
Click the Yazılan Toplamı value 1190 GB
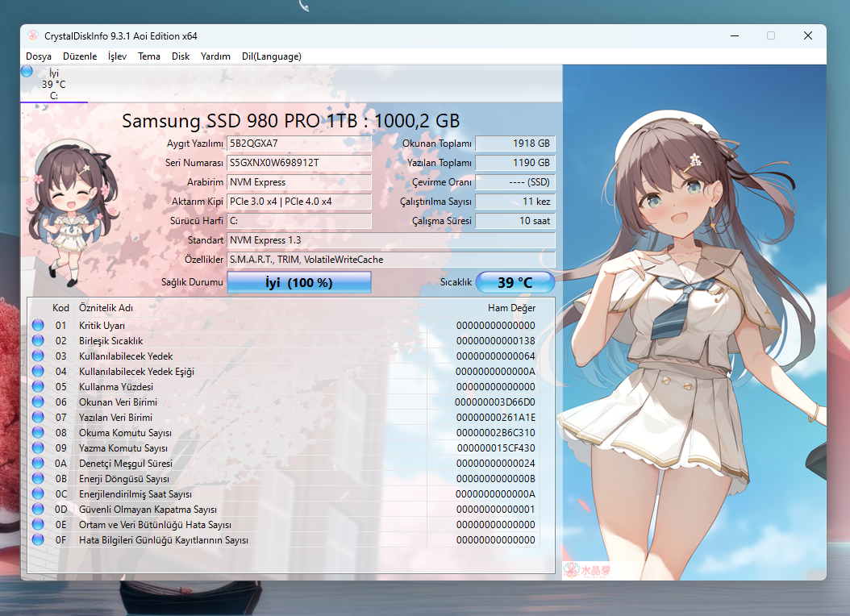pos(515,163)
